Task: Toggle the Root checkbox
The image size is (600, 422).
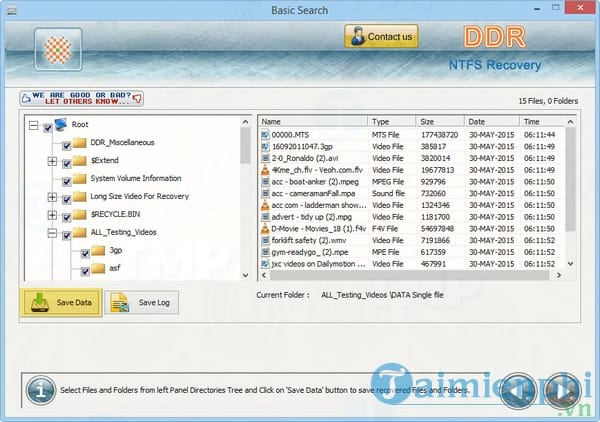Action: point(48,128)
